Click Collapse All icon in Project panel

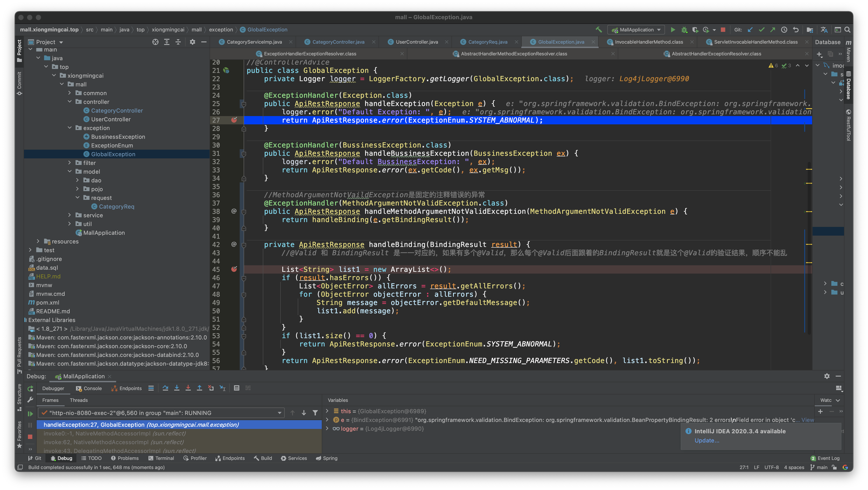178,42
